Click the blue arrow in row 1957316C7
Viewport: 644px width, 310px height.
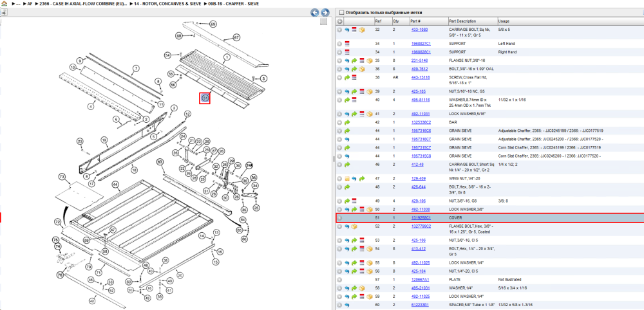tap(347, 140)
